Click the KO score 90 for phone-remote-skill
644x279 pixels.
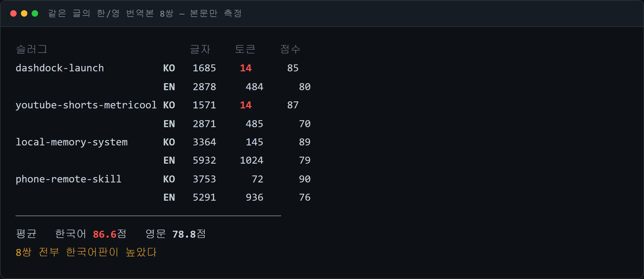305,179
